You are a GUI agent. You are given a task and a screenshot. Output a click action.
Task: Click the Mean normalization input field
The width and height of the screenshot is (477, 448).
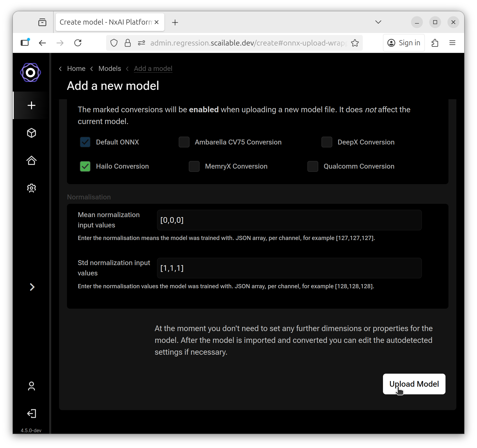pos(289,220)
